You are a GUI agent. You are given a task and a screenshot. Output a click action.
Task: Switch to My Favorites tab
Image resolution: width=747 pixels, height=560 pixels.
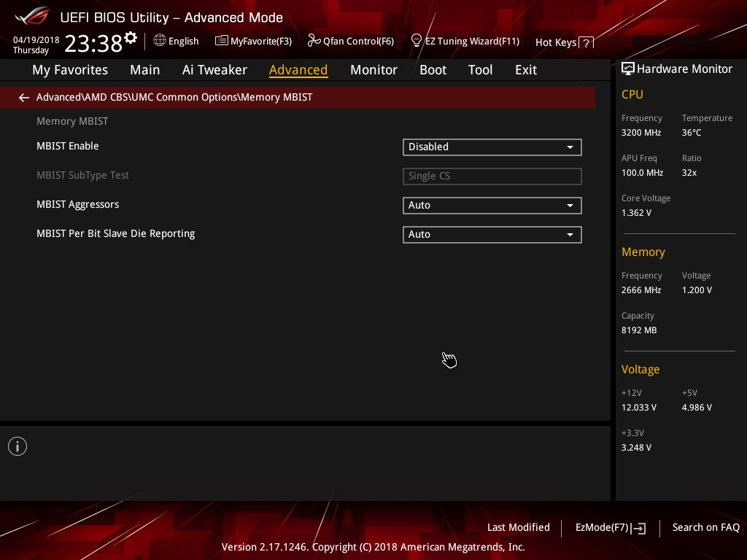click(70, 70)
